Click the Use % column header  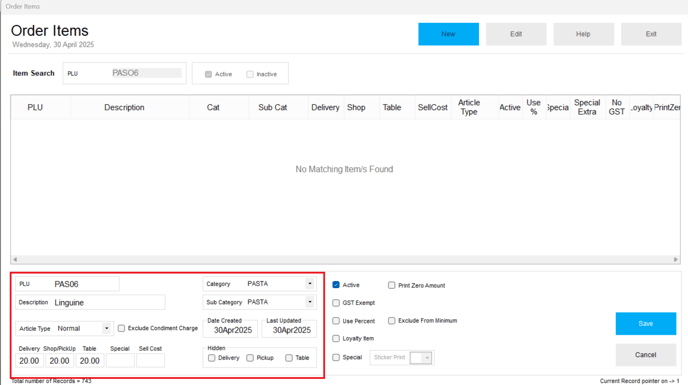click(x=534, y=108)
